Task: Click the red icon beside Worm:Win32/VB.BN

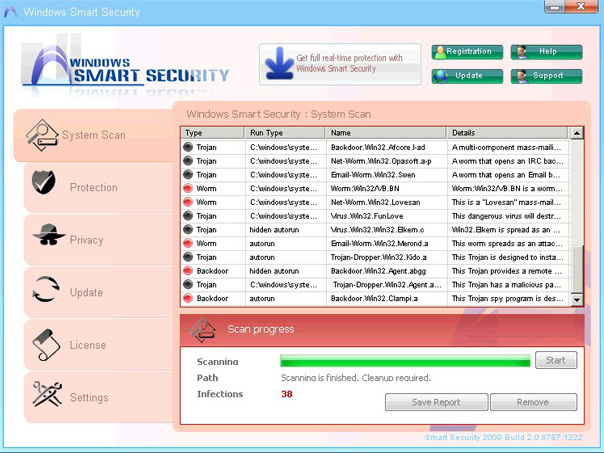Action: pyautogui.click(x=188, y=188)
